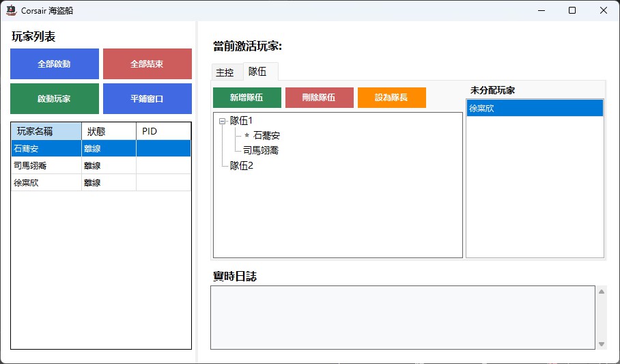Select team leader 石藝安 in tree

[x=266, y=136]
